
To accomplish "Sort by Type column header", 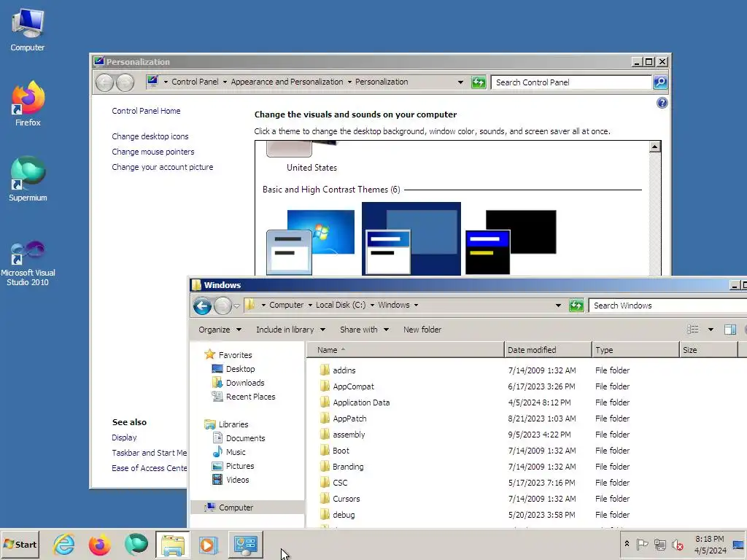I will pos(635,350).
